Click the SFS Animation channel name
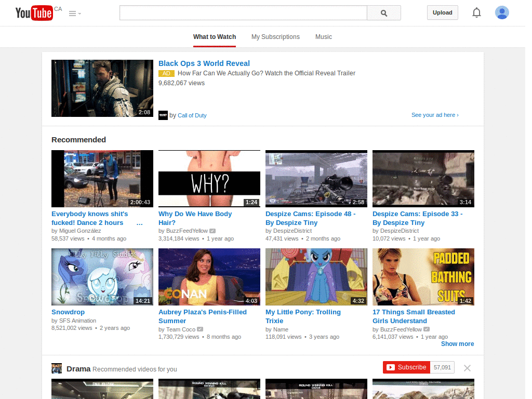This screenshot has width=532, height=399. (78, 321)
